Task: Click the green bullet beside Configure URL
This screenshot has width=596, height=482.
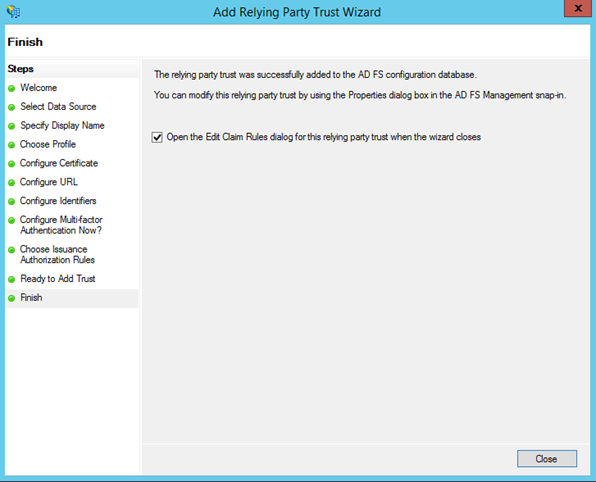Action: 11,182
